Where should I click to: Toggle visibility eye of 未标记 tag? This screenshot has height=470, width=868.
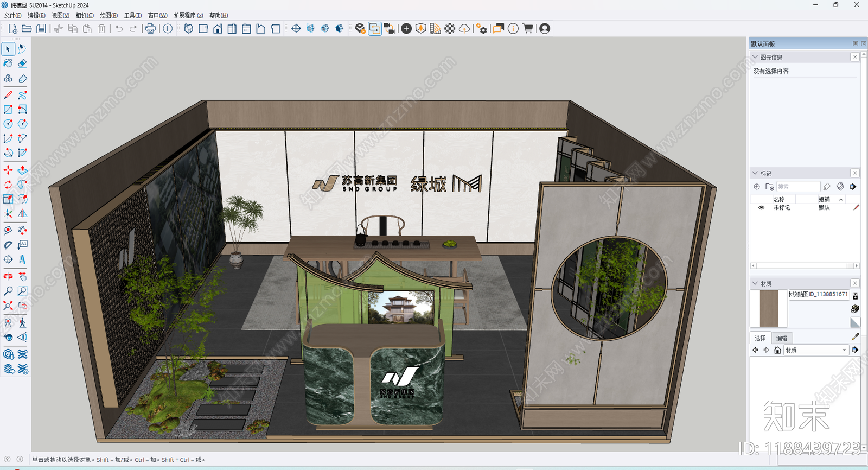click(761, 208)
